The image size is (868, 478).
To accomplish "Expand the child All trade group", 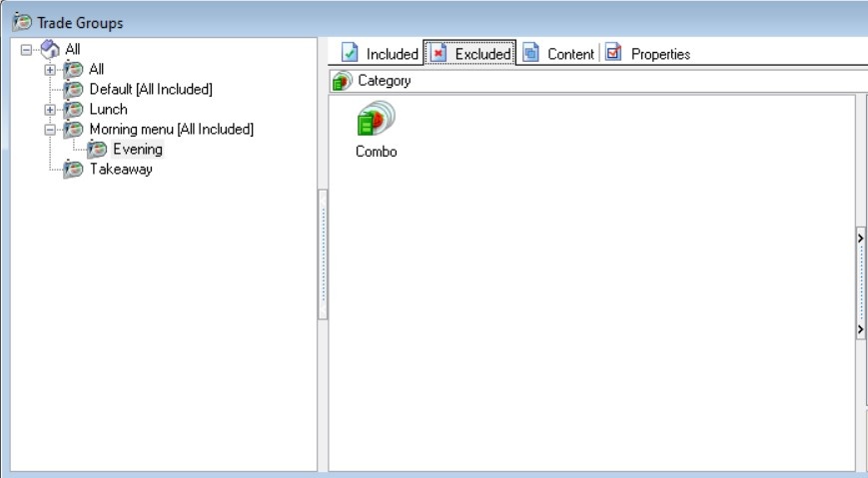I will pyautogui.click(x=50, y=69).
